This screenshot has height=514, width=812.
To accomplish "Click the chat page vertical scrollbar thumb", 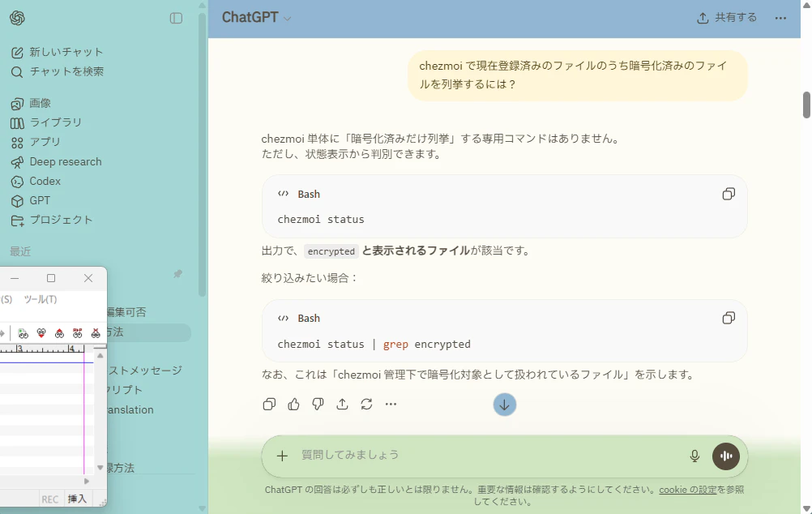I will tap(806, 105).
